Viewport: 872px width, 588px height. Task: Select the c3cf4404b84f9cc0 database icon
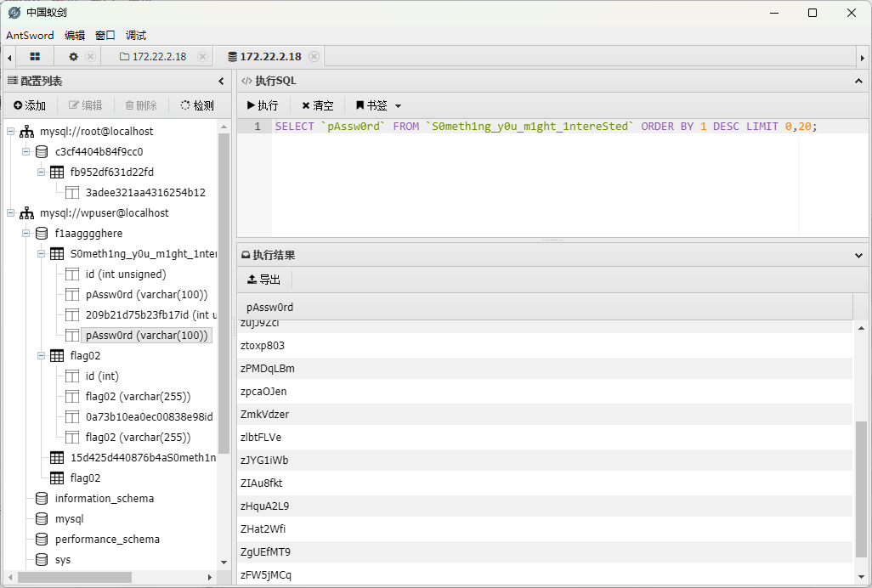pyautogui.click(x=42, y=152)
